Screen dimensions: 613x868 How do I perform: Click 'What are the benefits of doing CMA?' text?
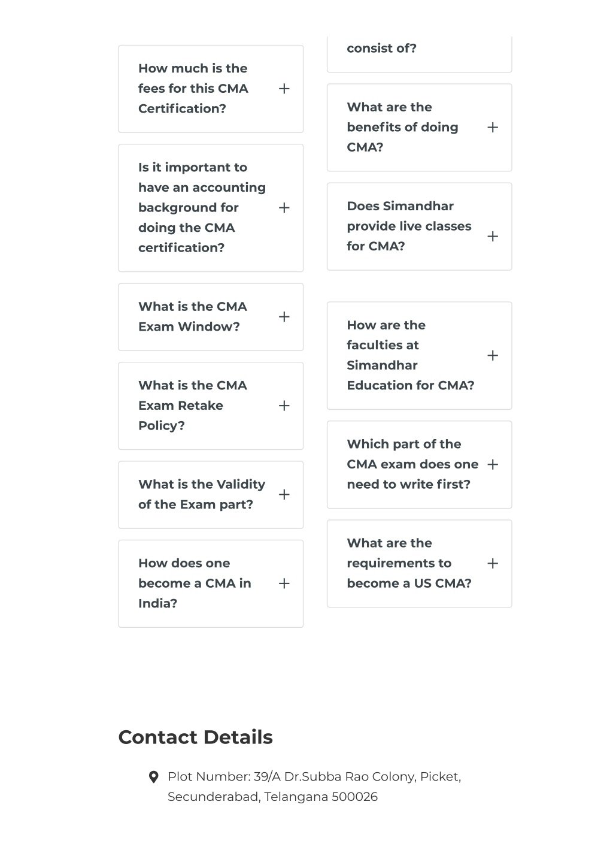point(402,127)
